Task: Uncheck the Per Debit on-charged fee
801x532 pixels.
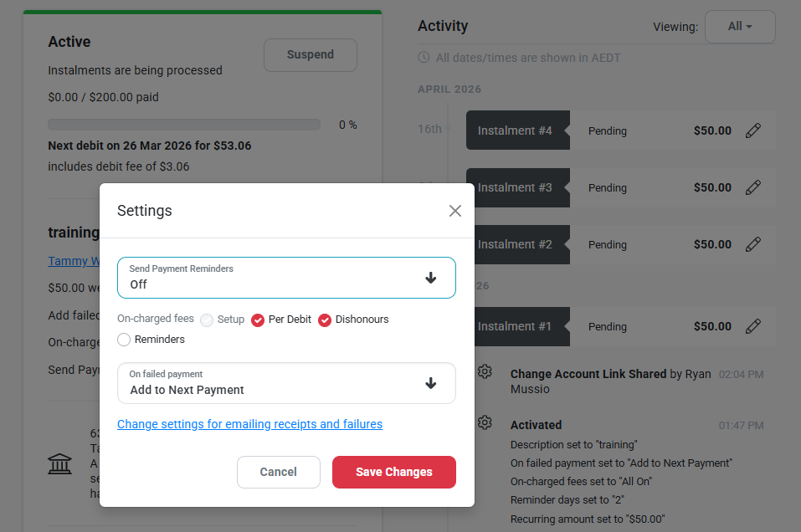Action: coord(258,320)
